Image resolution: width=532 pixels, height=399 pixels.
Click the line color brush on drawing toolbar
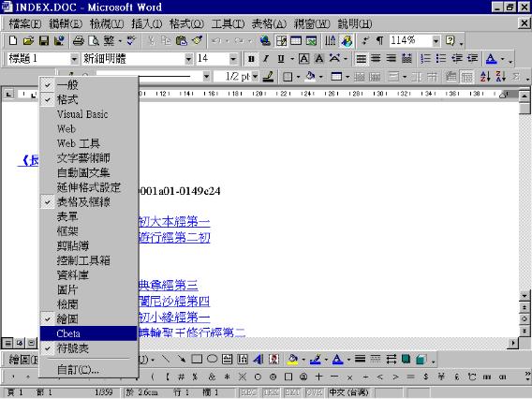coord(316,360)
